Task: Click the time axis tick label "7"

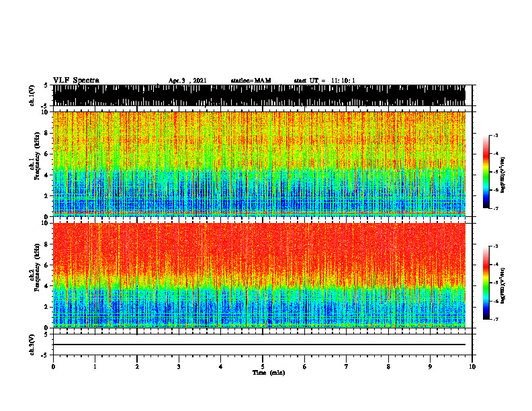Action: pyautogui.click(x=347, y=367)
